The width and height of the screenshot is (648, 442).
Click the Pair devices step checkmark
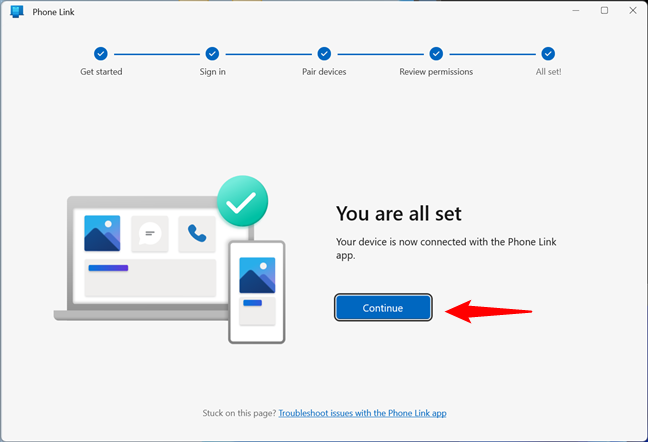pos(324,54)
